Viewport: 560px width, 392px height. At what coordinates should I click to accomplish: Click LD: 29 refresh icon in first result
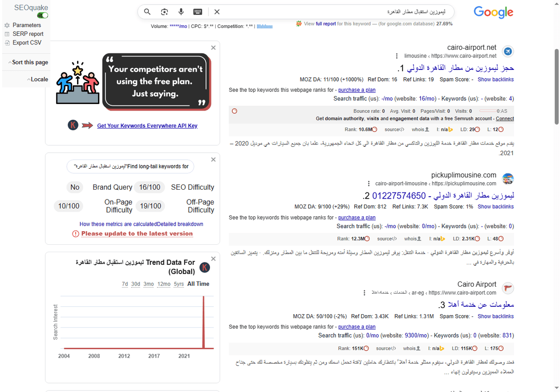[x=477, y=130]
